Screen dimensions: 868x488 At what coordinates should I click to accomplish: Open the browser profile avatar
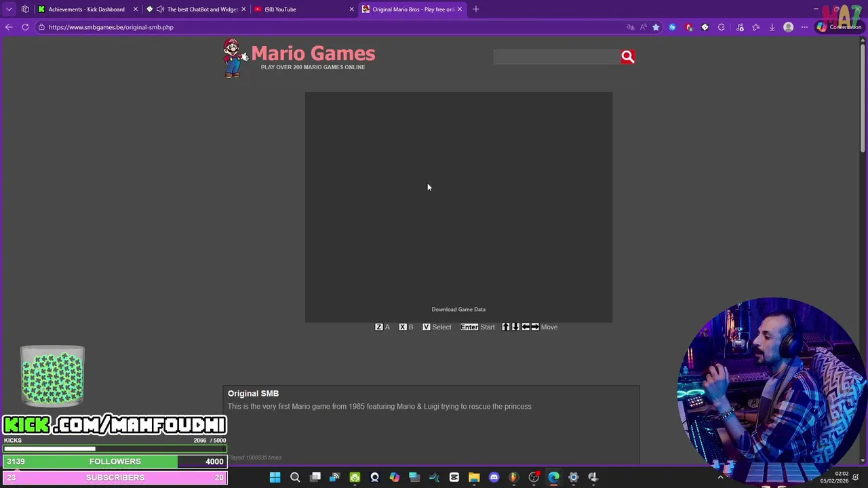[788, 27]
